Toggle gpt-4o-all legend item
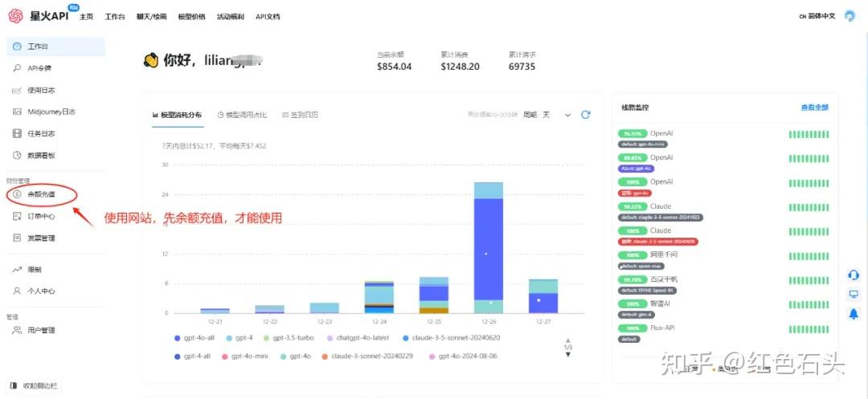 click(x=194, y=338)
